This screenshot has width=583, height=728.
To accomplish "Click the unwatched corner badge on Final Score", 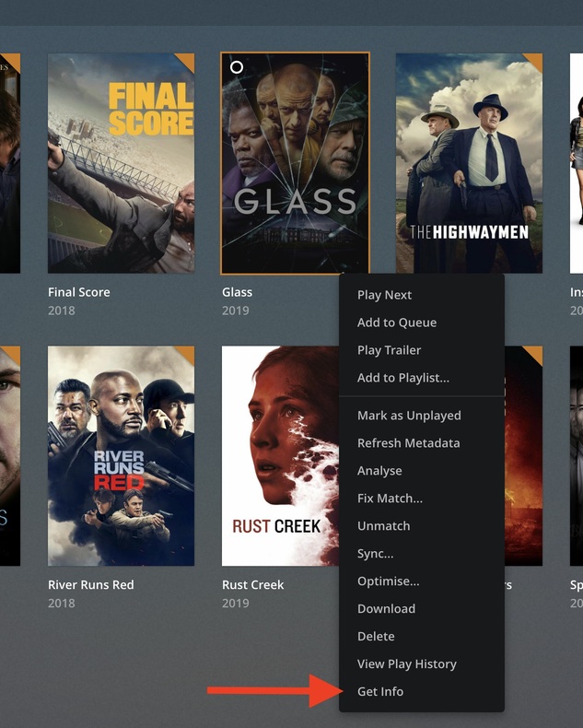I will (187, 61).
